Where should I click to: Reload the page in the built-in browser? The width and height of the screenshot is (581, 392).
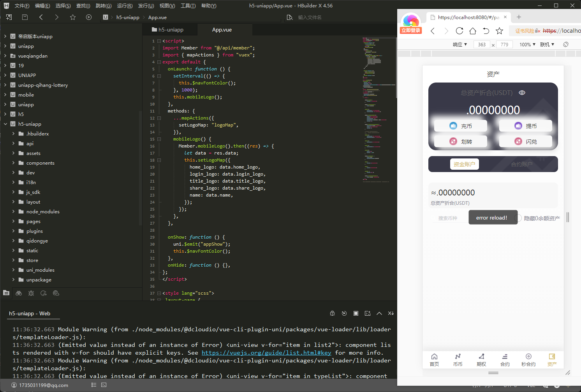(460, 31)
